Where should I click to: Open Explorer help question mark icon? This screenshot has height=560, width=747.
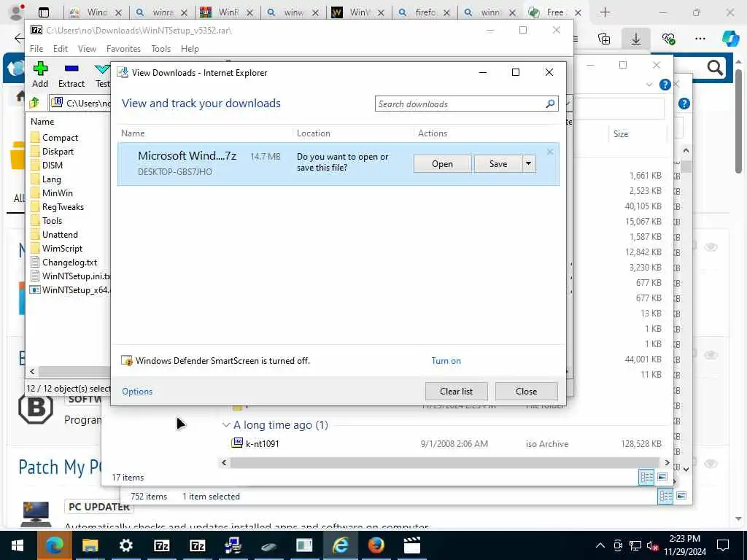(x=665, y=85)
